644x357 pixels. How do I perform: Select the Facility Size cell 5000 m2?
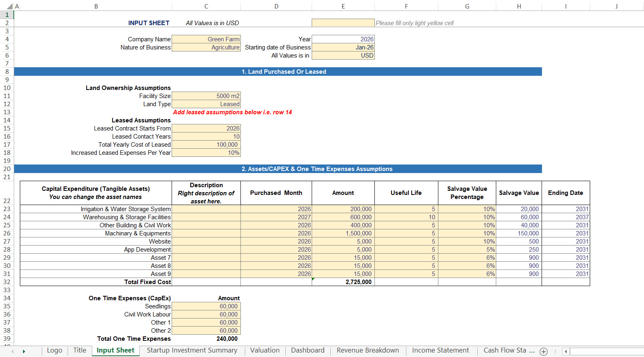point(206,96)
